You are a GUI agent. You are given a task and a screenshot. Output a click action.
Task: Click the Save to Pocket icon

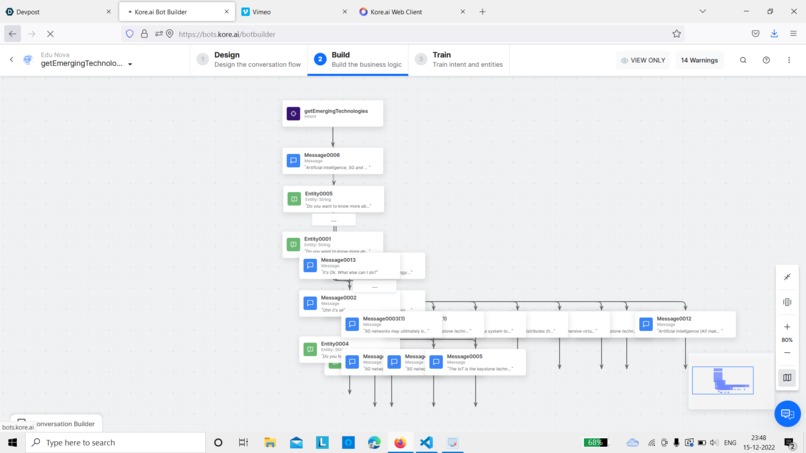point(755,34)
